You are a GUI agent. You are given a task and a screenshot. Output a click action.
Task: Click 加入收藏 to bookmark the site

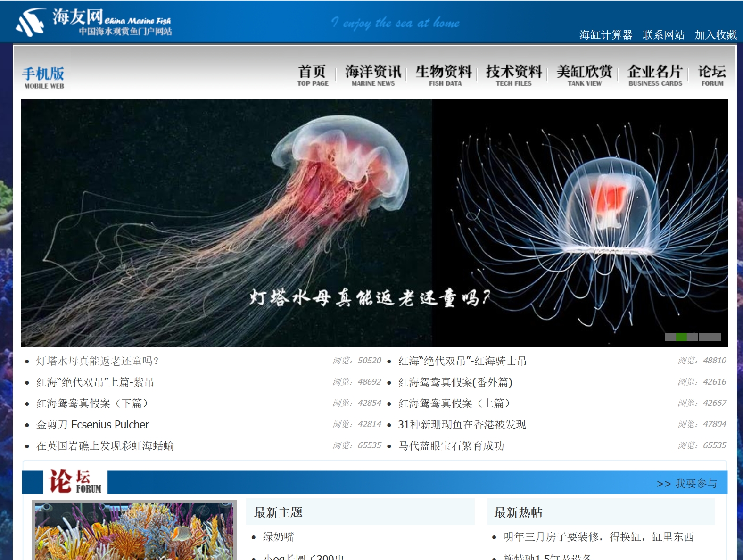[x=716, y=35]
